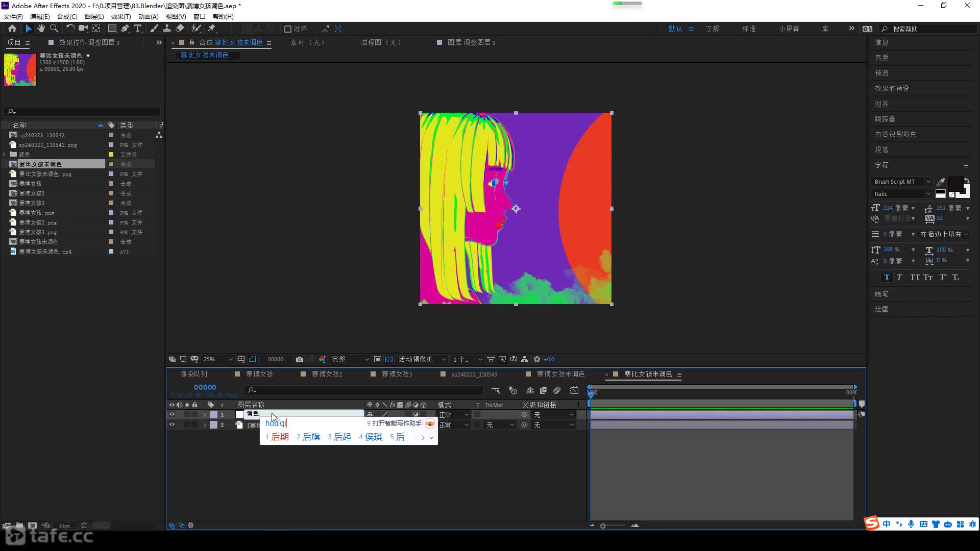
Task: Open the graph editor icon
Action: coord(574,390)
